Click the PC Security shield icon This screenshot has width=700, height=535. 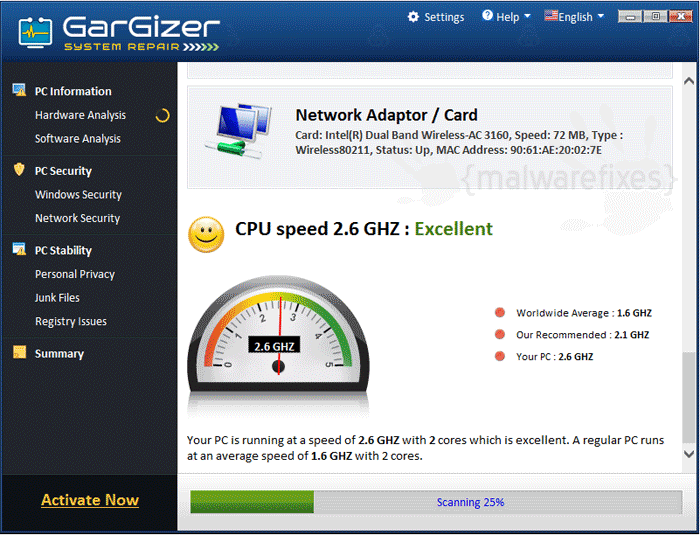point(19,169)
